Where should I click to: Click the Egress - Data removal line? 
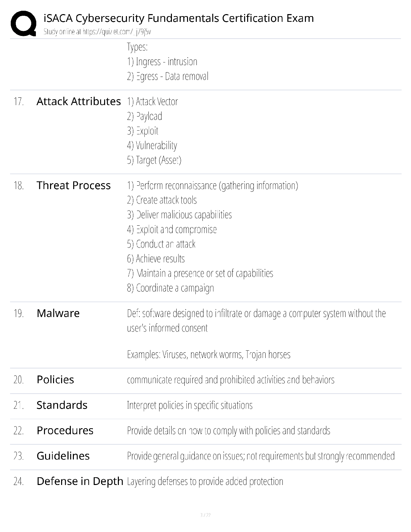168,76
